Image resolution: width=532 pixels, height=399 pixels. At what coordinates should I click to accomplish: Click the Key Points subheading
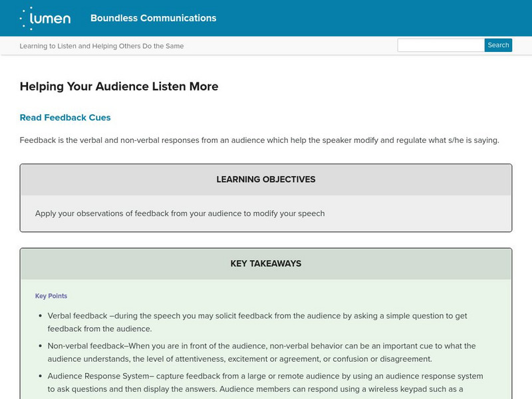[51, 296]
